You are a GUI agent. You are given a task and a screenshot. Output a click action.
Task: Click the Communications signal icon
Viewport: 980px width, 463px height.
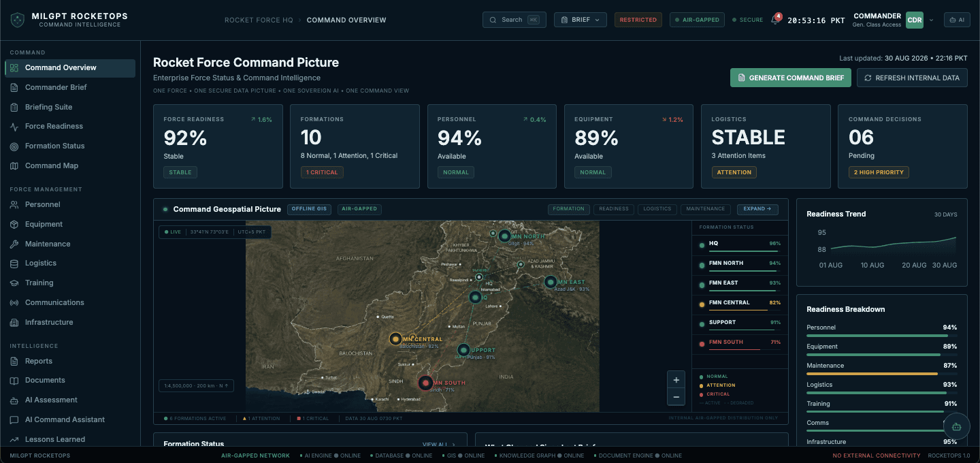point(14,302)
